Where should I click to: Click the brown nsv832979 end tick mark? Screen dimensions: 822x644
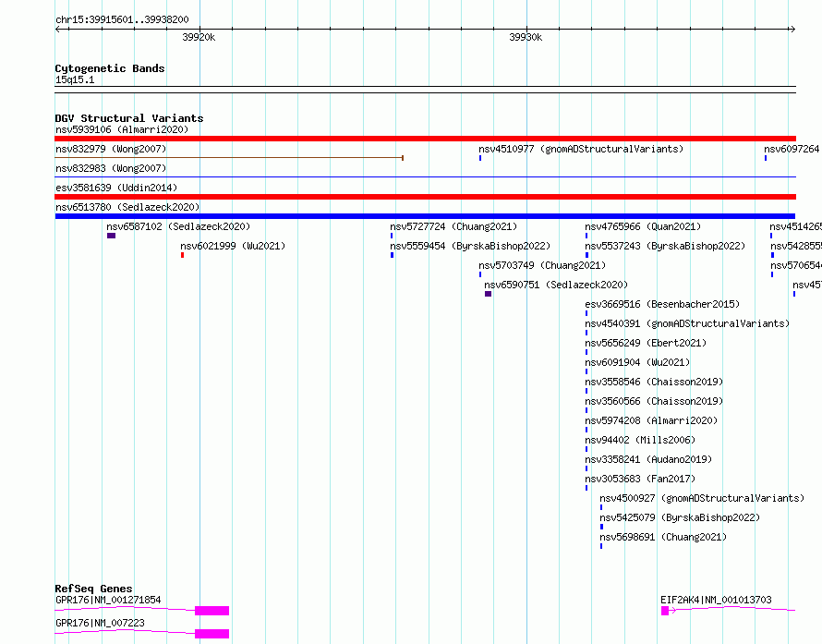coord(403,158)
